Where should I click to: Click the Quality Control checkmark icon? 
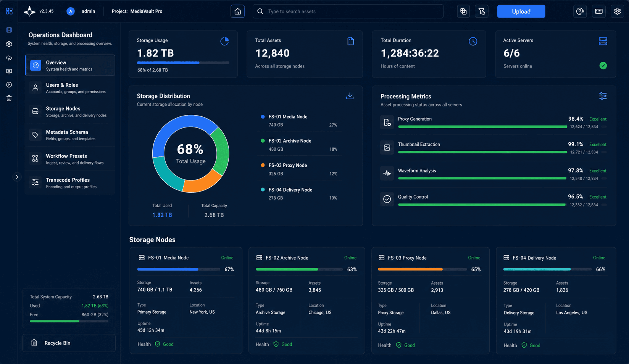pos(387,199)
